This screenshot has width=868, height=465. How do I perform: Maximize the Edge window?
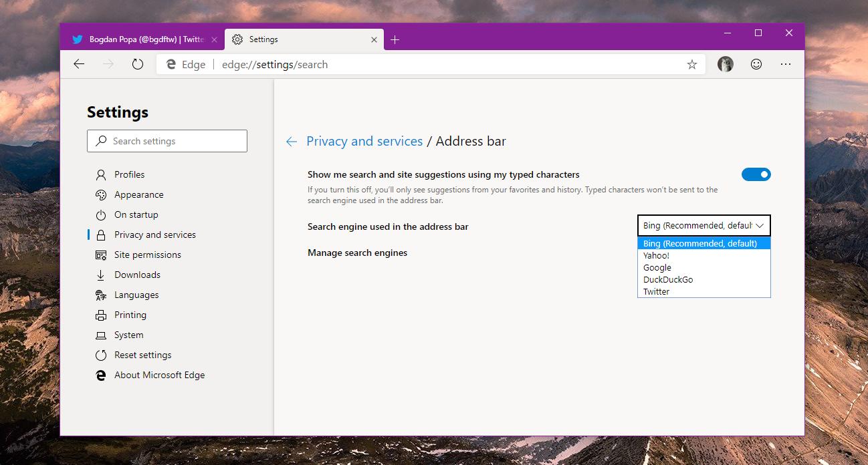pos(758,33)
